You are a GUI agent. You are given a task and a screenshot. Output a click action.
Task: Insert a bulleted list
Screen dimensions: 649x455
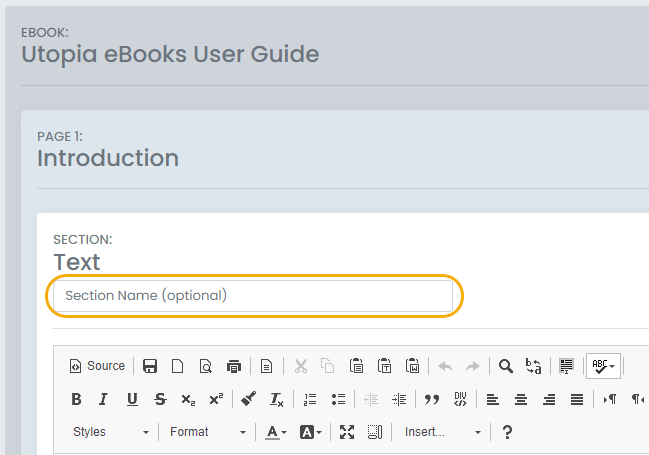(x=338, y=399)
